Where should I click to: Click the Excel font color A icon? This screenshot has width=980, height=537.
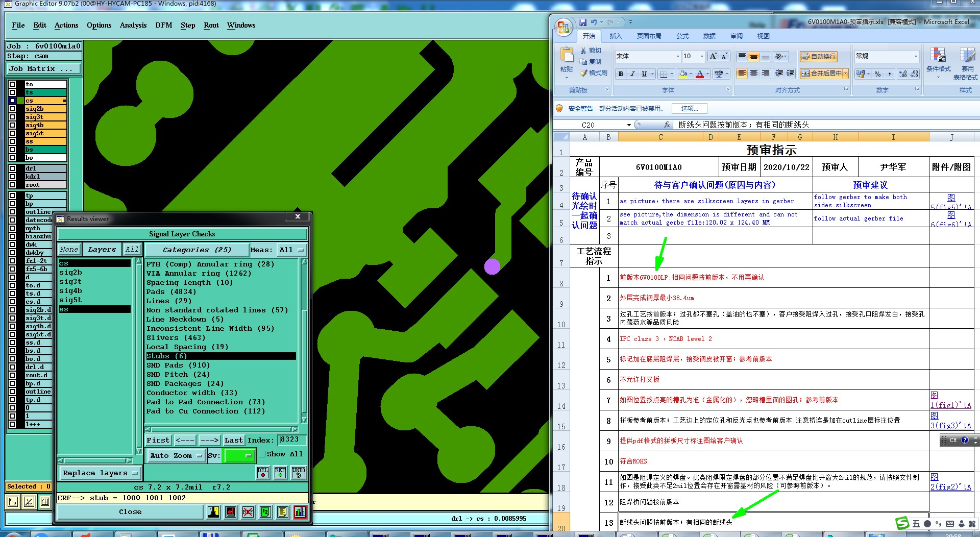tap(700, 74)
